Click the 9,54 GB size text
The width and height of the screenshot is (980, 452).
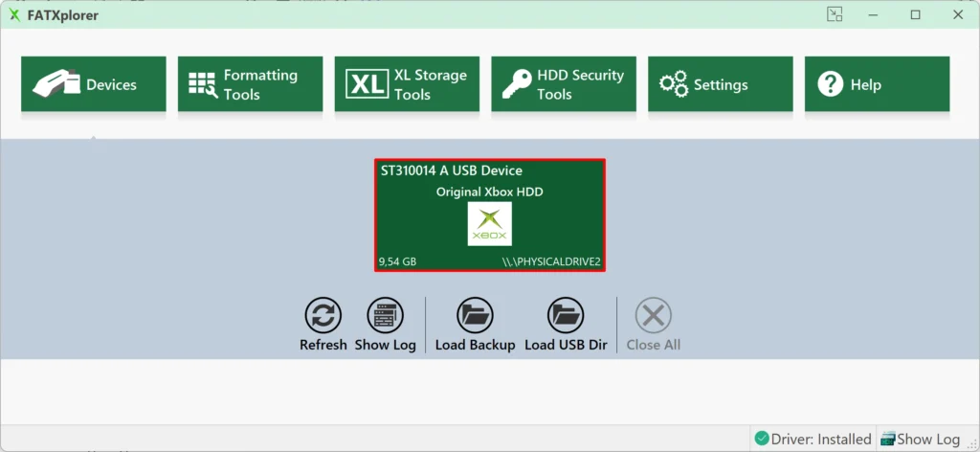coord(397,262)
